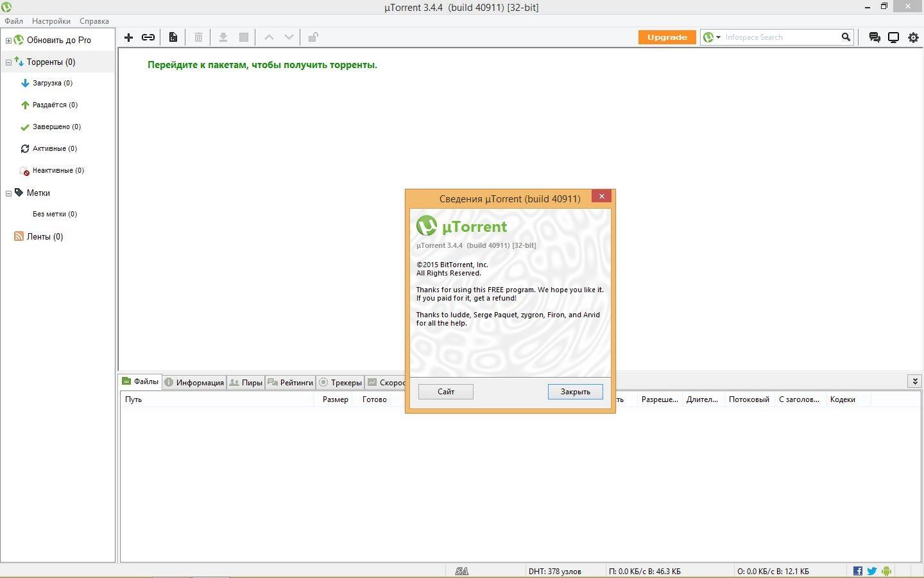Open Preferences via the gear icon

pyautogui.click(x=913, y=37)
